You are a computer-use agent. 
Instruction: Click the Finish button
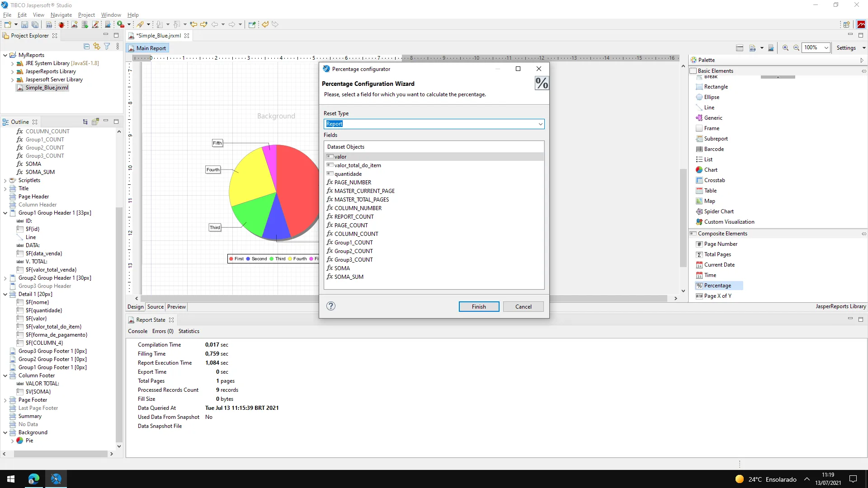[479, 307]
